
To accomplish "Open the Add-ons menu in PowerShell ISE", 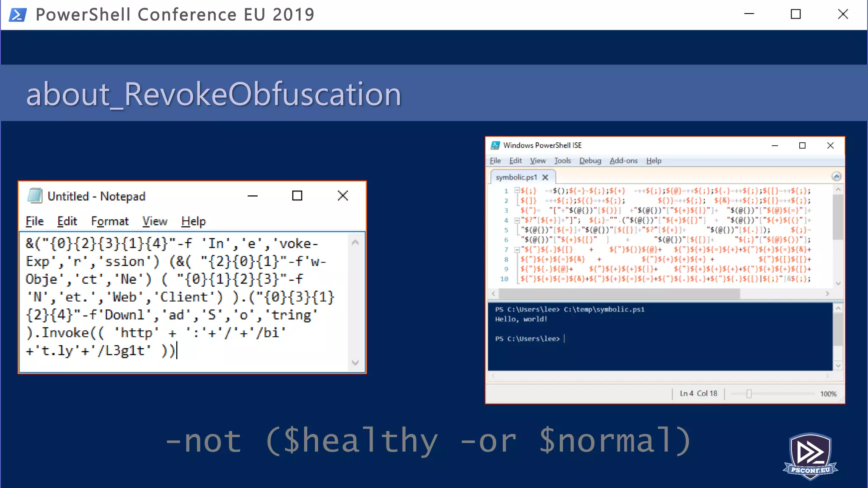I will pos(623,161).
